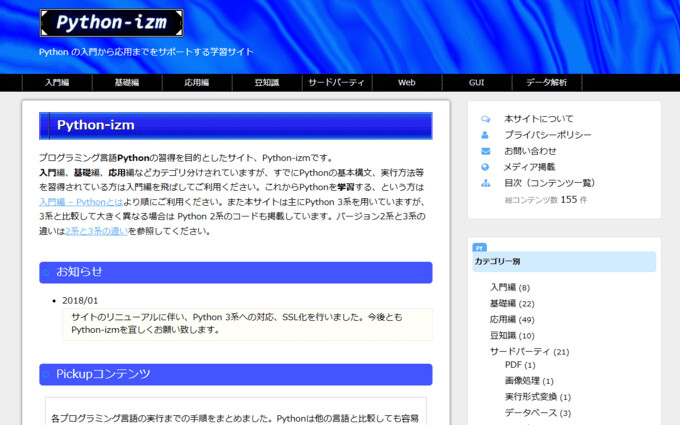The width and height of the screenshot is (680, 425).
Task: Click the サイトのリニューアルに伴い news text box
Action: point(247,324)
